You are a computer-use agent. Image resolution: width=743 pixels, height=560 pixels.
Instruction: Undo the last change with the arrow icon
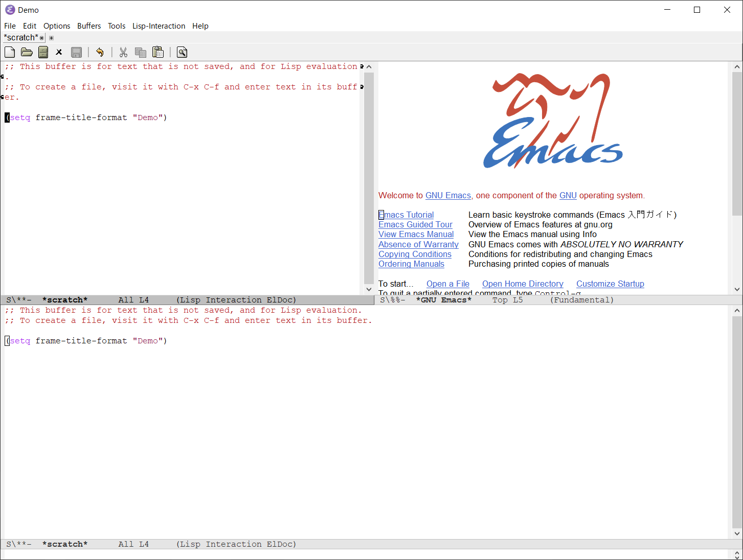point(100,52)
